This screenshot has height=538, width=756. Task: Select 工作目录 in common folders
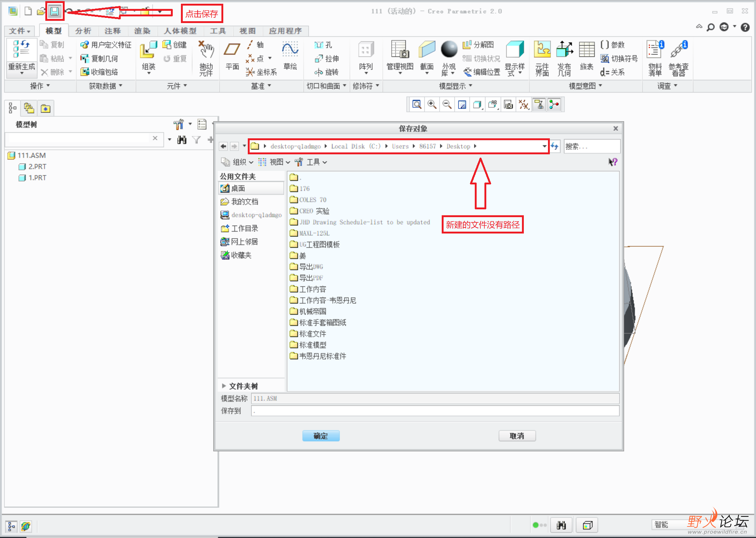[240, 228]
